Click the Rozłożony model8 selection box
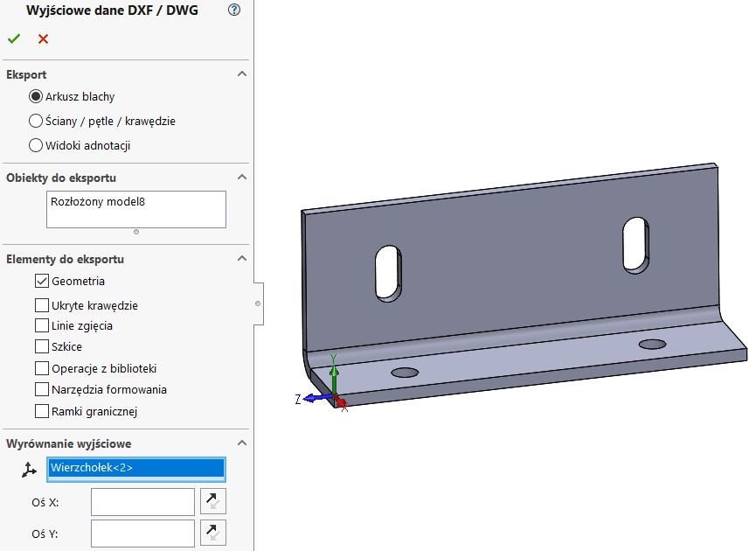Viewport: 756px width, 551px height. pos(136,209)
